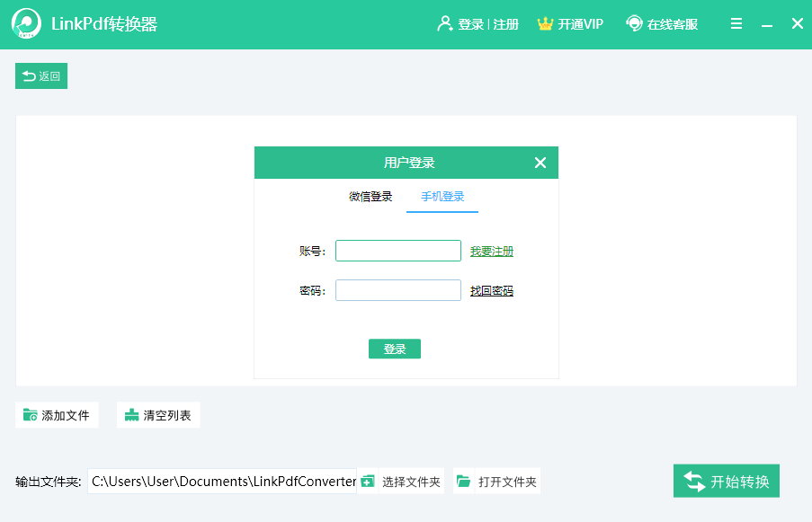
Task: Focus the 密码 input field
Action: tap(398, 290)
